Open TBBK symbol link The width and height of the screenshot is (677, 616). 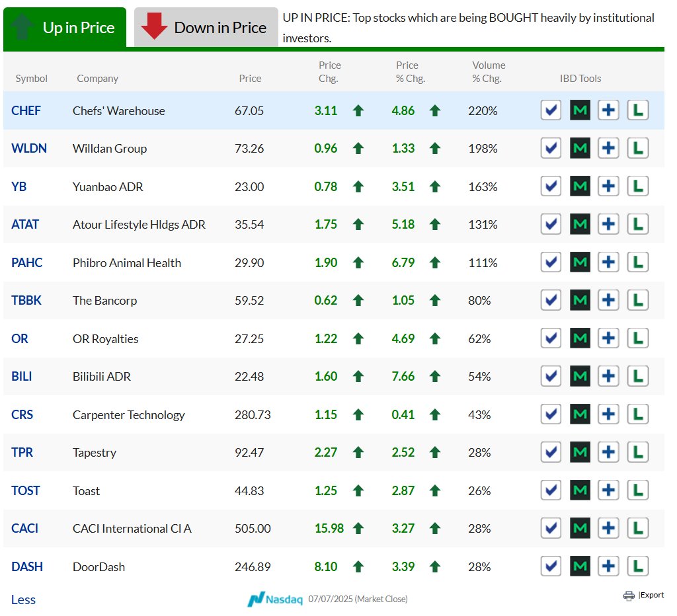(x=26, y=301)
